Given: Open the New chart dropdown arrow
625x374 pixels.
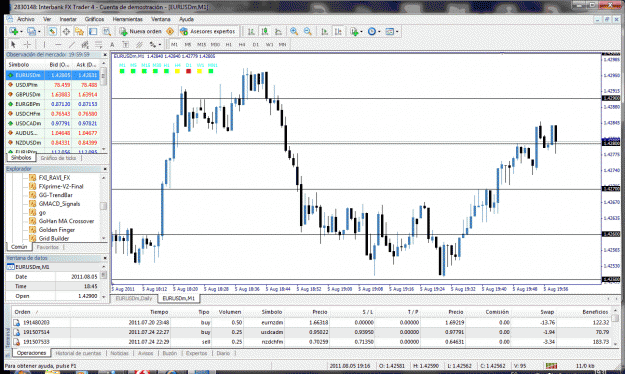Looking at the screenshot, I should coord(21,31).
